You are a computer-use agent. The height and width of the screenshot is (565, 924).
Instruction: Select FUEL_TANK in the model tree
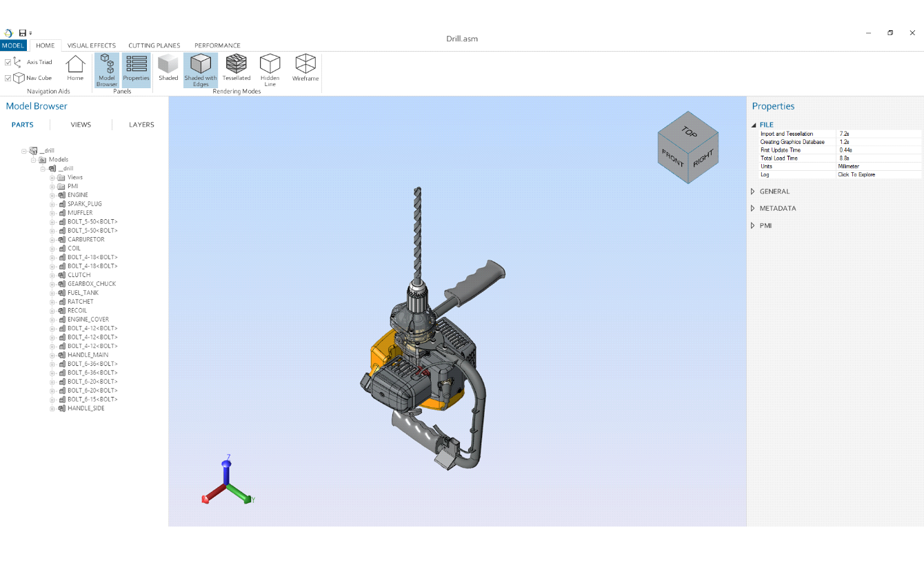pyautogui.click(x=83, y=293)
